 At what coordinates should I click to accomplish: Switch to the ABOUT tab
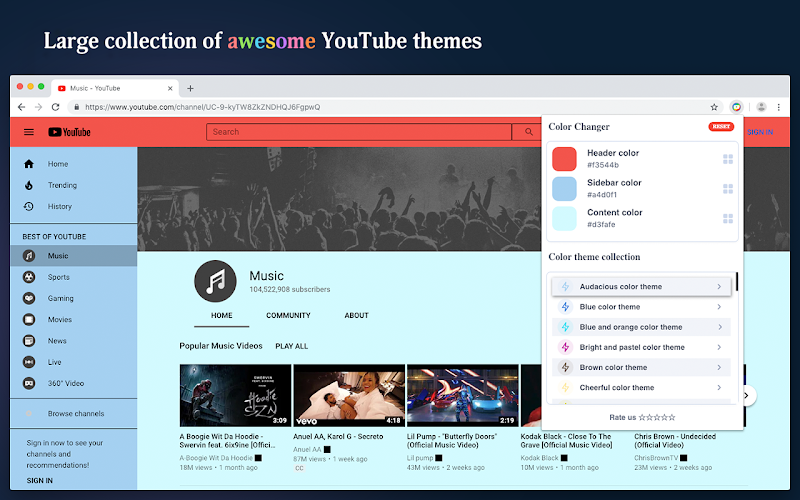tap(356, 316)
